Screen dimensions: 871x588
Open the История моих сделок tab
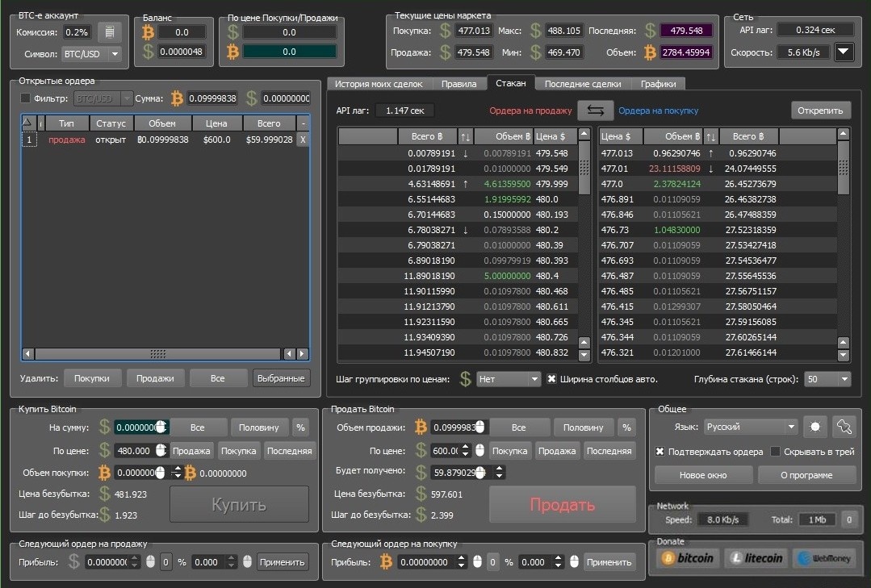point(379,84)
